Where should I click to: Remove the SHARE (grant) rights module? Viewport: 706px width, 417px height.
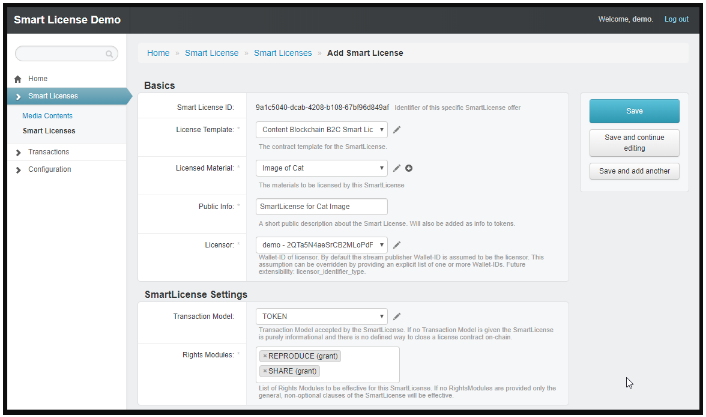pyautogui.click(x=265, y=371)
